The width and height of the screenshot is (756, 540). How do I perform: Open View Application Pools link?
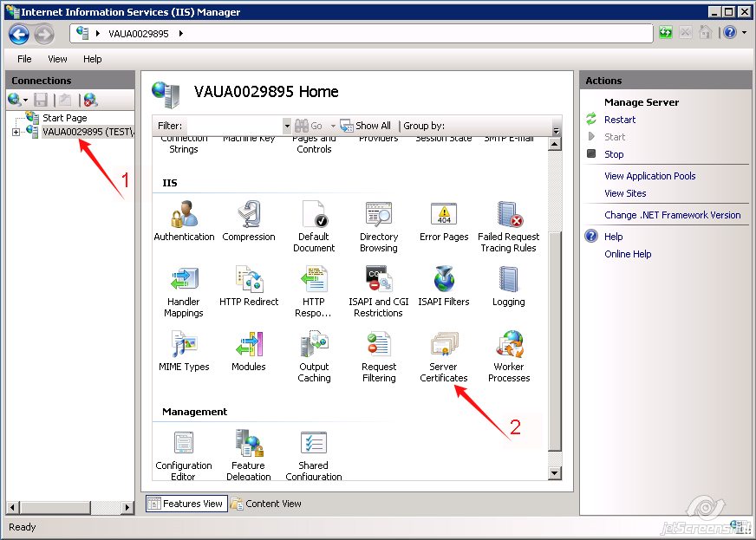649,176
